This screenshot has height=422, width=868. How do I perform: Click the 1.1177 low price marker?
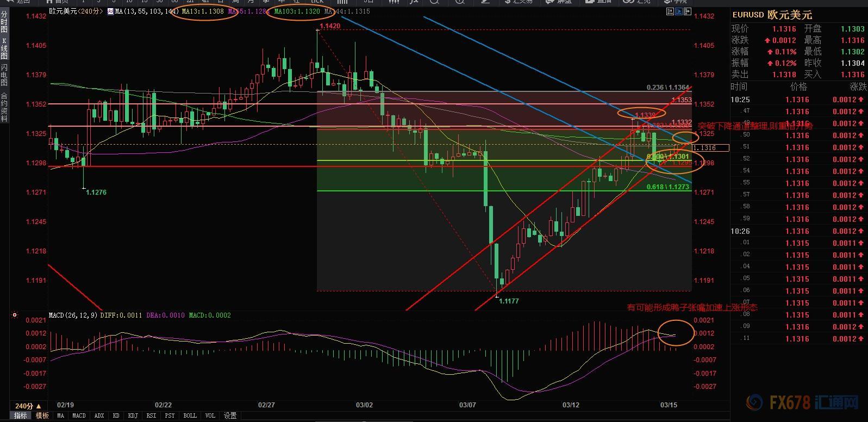point(509,301)
